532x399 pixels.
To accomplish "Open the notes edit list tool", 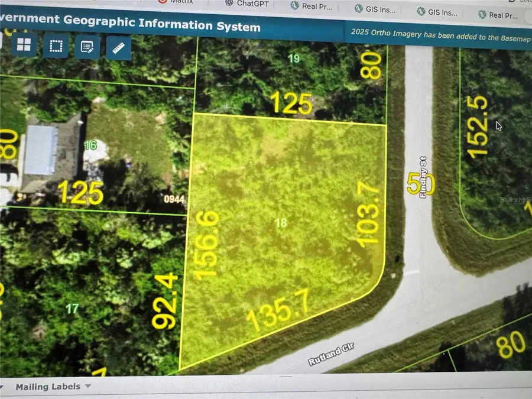I will click(87, 47).
